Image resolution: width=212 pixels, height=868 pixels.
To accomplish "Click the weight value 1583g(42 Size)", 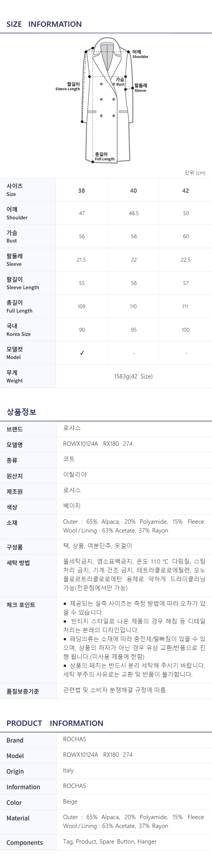I will click(133, 376).
